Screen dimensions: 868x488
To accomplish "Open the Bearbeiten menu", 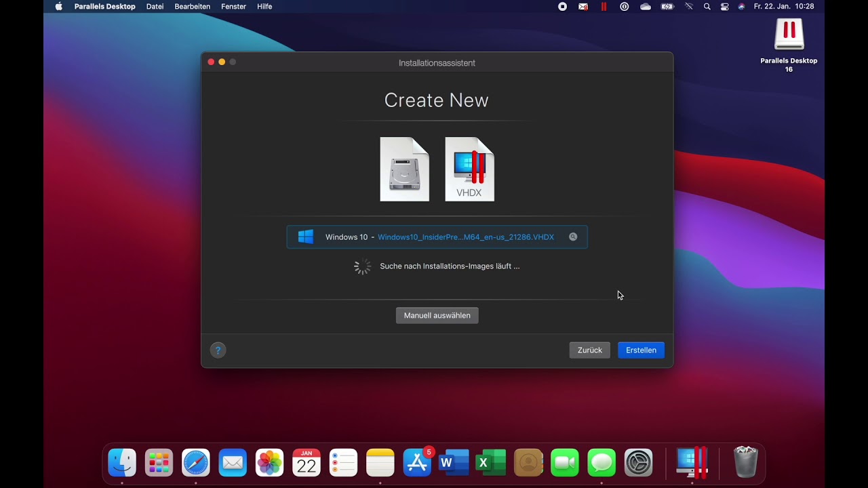I will (193, 7).
